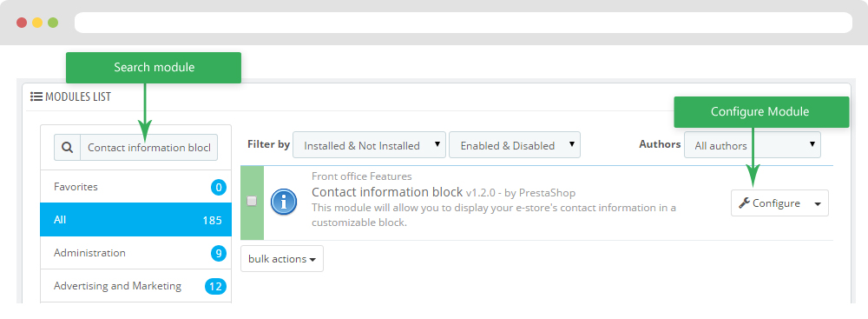The image size is (868, 319).
Task: Select the All modules category
Action: pyautogui.click(x=135, y=220)
